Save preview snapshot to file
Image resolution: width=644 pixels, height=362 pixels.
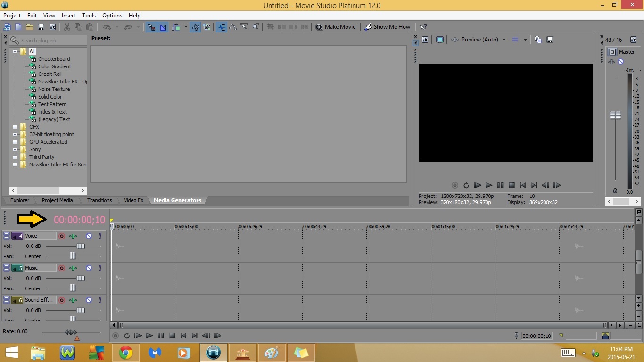549,40
